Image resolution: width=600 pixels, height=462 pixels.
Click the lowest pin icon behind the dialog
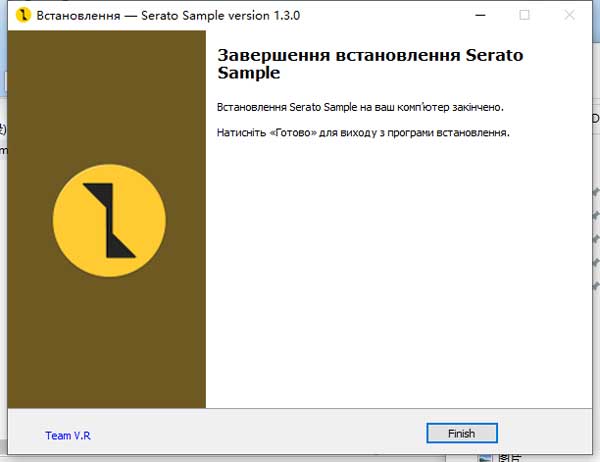click(596, 286)
